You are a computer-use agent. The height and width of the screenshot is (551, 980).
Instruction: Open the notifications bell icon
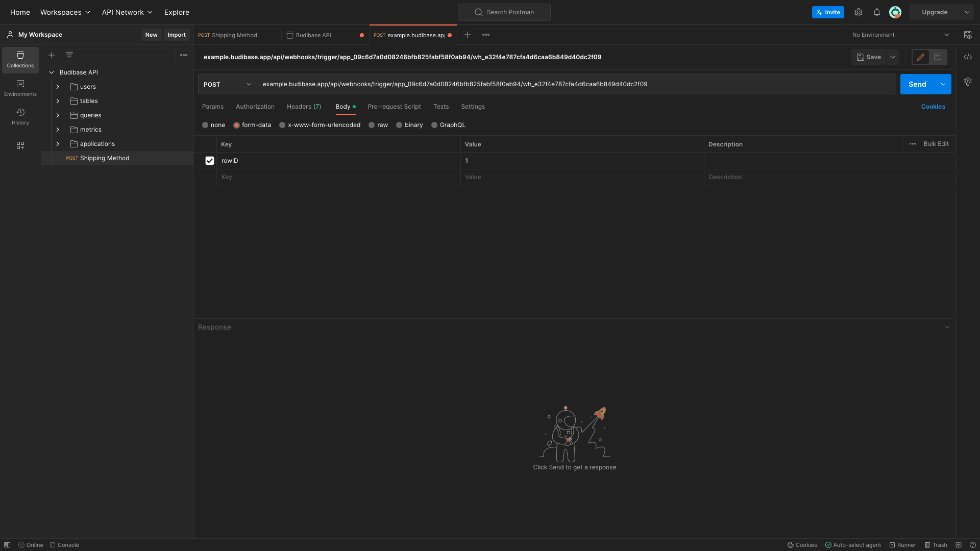click(x=877, y=12)
